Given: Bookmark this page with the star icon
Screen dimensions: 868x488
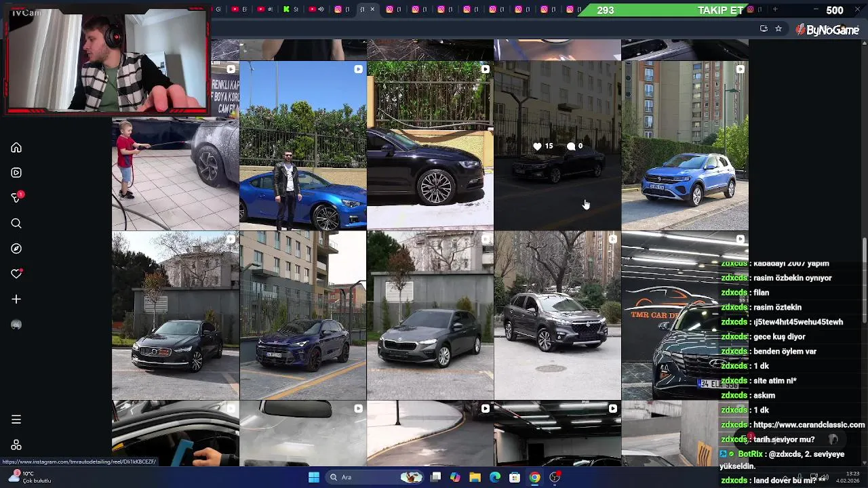Looking at the screenshot, I should (x=778, y=28).
